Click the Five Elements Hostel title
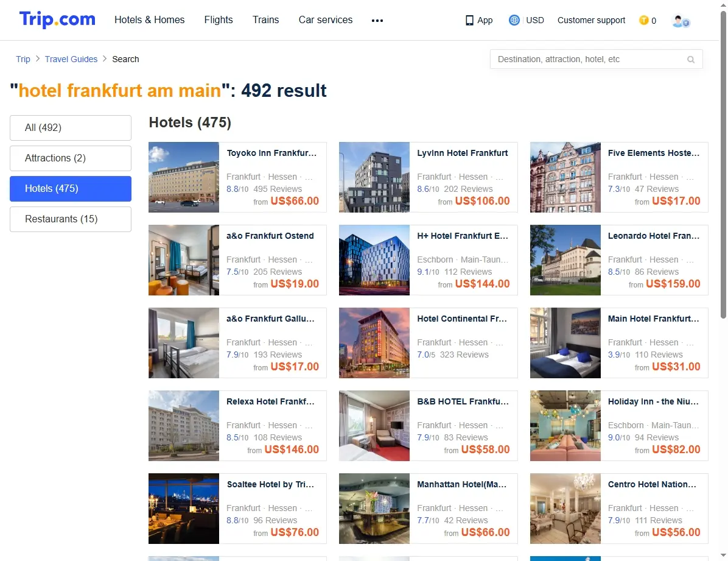This screenshot has width=728, height=561. coord(653,153)
